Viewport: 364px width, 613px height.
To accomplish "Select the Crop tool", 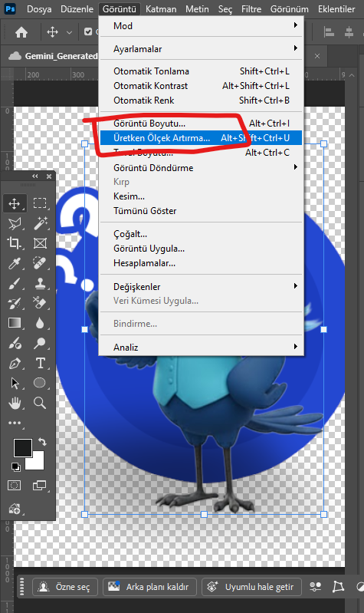I will click(x=15, y=243).
